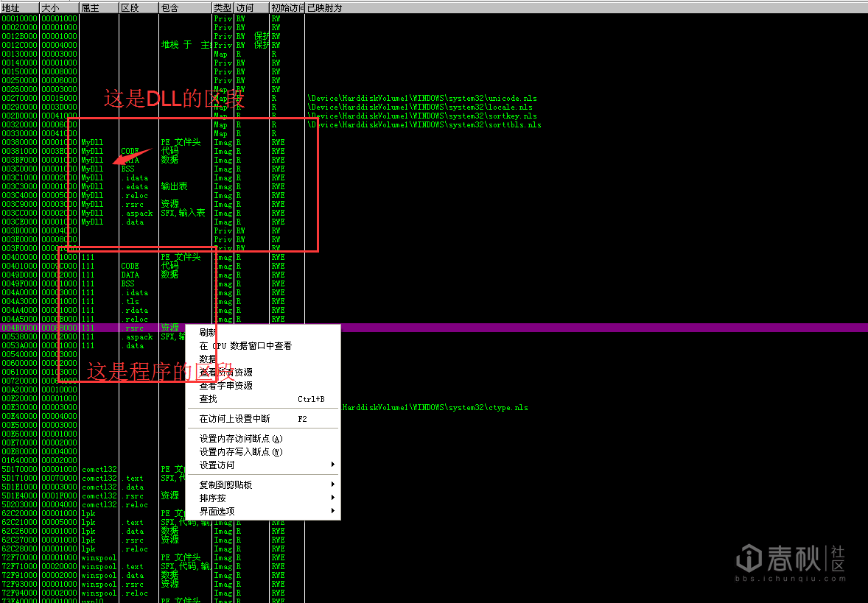
Task: Click 设置内存访问断点(A) menu item
Action: [263, 439]
